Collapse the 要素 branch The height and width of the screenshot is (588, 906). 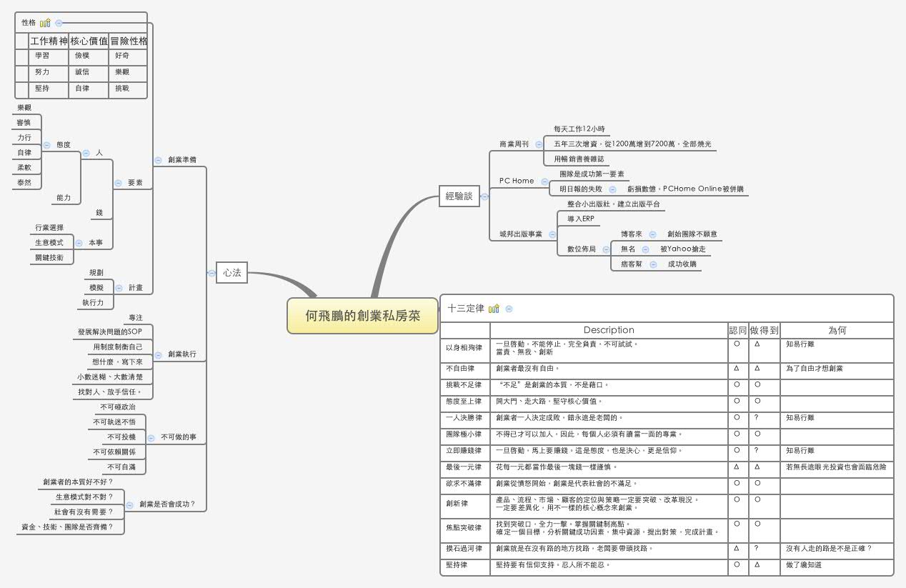tap(118, 183)
